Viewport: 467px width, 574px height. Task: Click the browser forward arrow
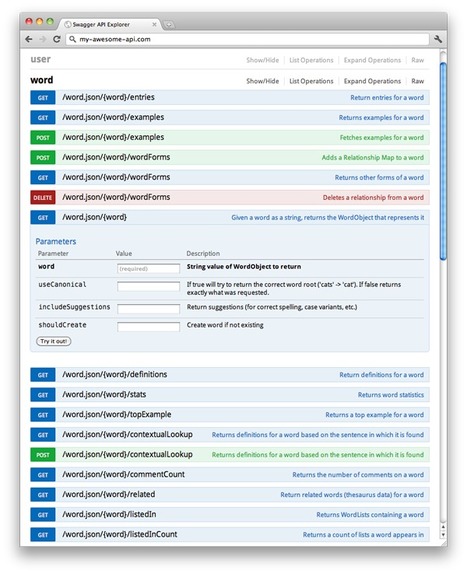pos(42,39)
